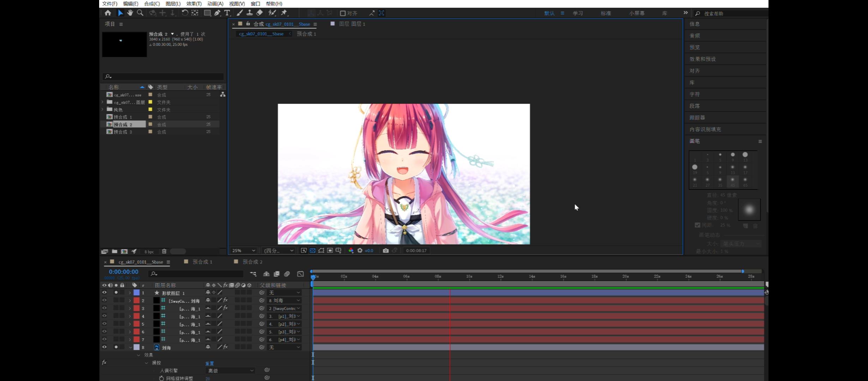Click the new folder icon in Project panel

(114, 252)
